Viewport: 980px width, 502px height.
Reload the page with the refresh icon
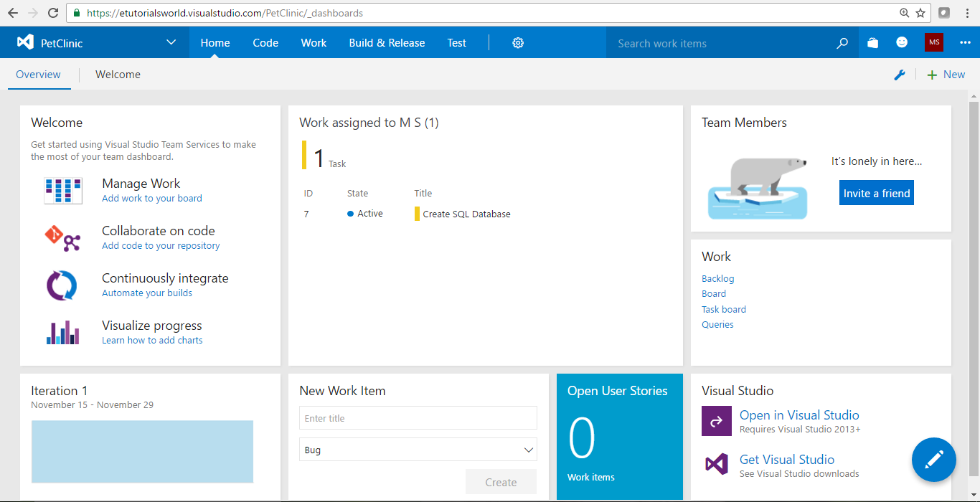click(53, 13)
